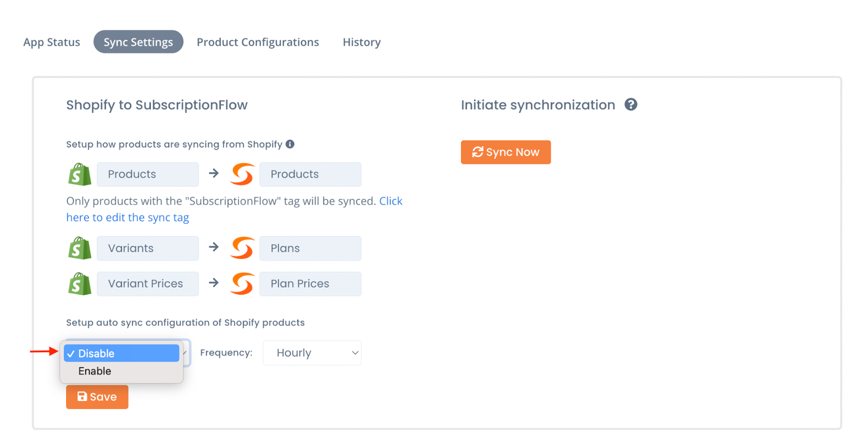Open the App Status tab
This screenshot has height=440, width=868.
[x=52, y=42]
